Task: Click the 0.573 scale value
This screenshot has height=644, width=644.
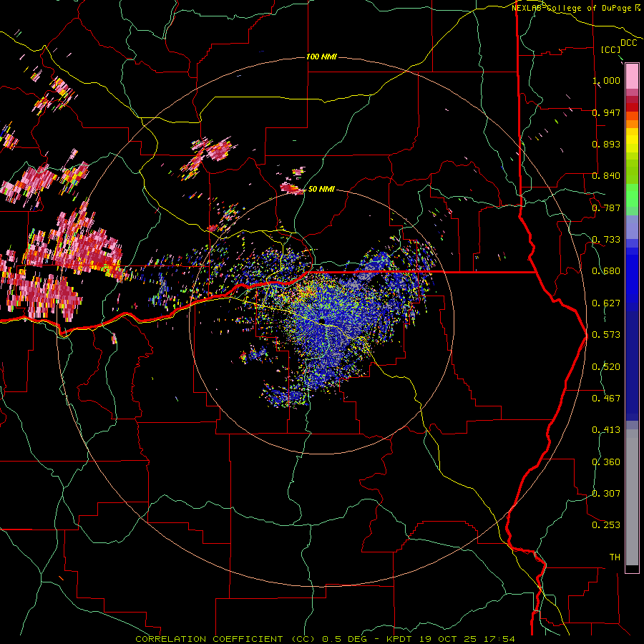Action: pyautogui.click(x=606, y=335)
